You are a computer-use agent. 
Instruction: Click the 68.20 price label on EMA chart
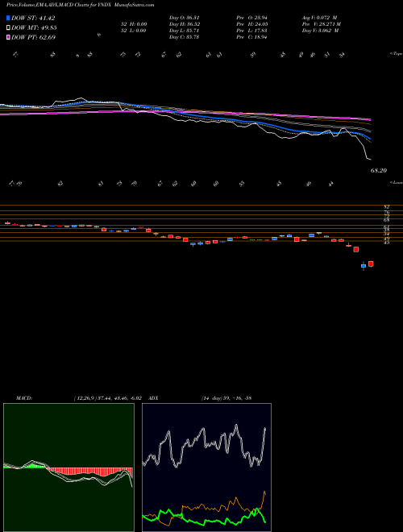379,171
